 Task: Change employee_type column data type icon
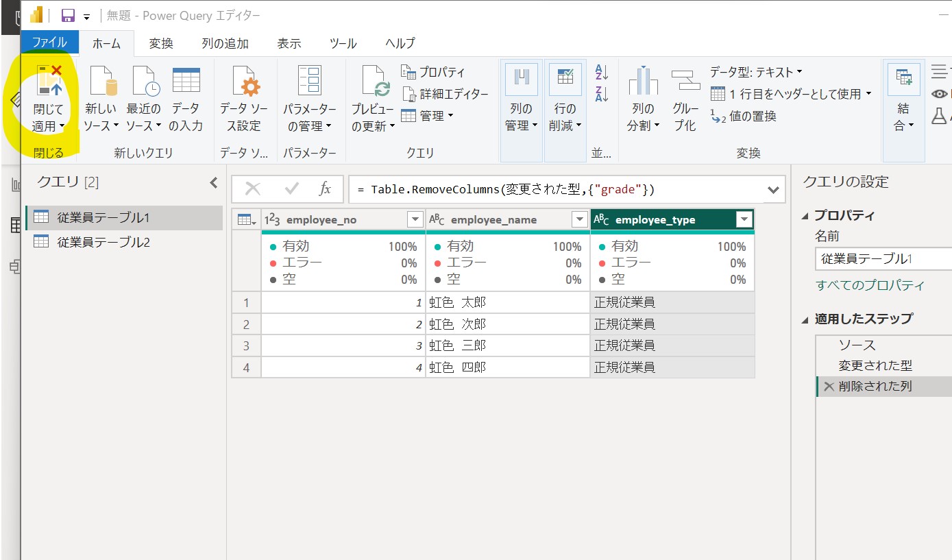click(x=601, y=220)
